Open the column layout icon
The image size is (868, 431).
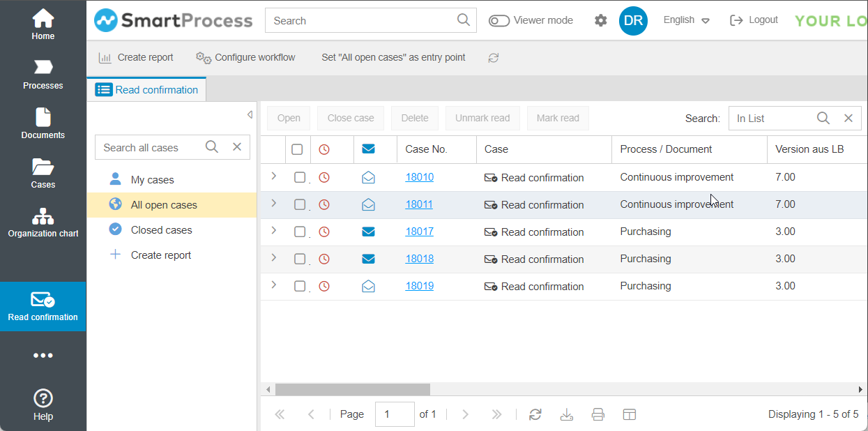629,414
